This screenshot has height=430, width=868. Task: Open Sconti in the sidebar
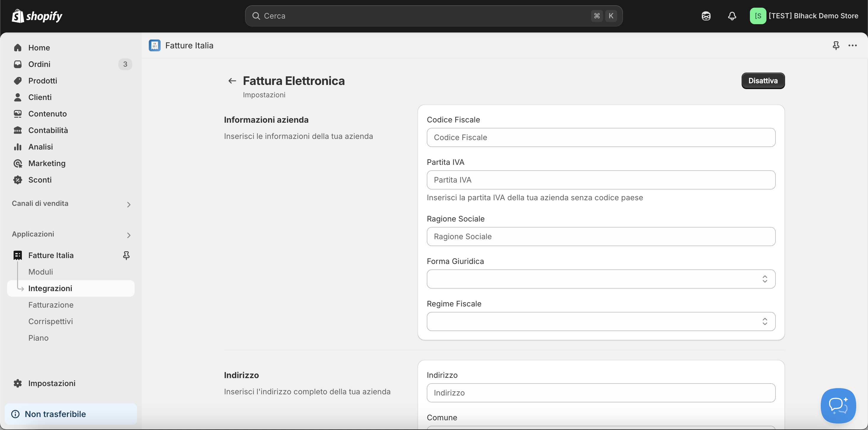[x=71, y=180]
